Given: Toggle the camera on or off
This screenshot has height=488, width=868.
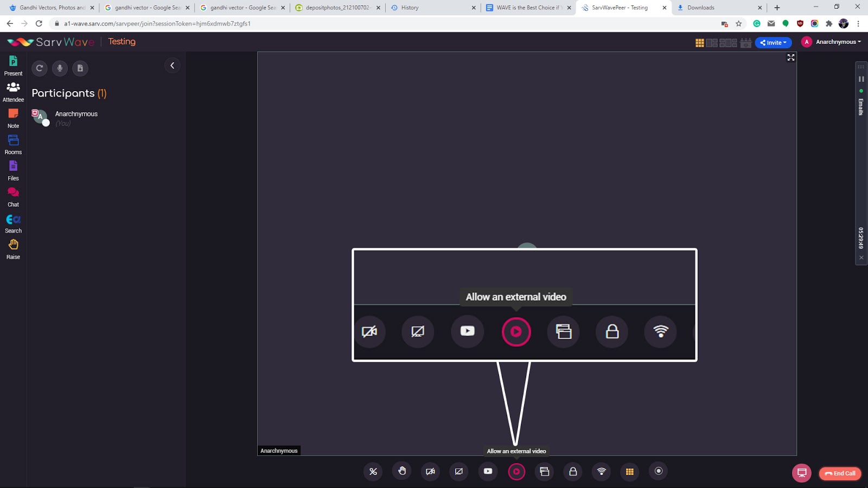Looking at the screenshot, I should [x=430, y=472].
